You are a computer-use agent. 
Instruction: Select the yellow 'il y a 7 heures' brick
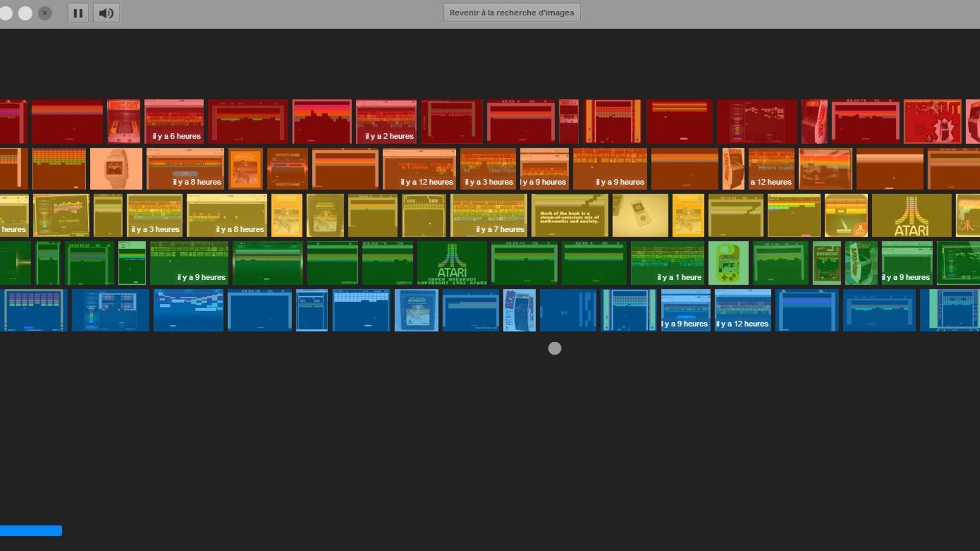point(488,215)
